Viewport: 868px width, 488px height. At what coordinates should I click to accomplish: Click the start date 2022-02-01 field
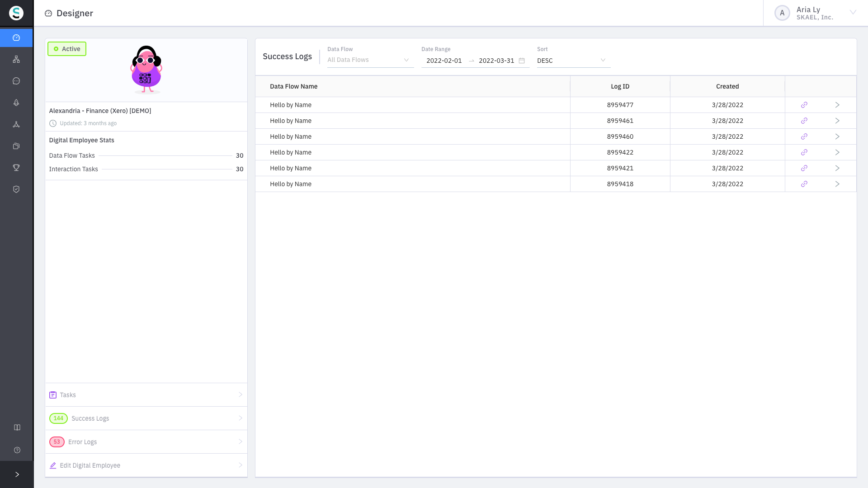(x=444, y=61)
